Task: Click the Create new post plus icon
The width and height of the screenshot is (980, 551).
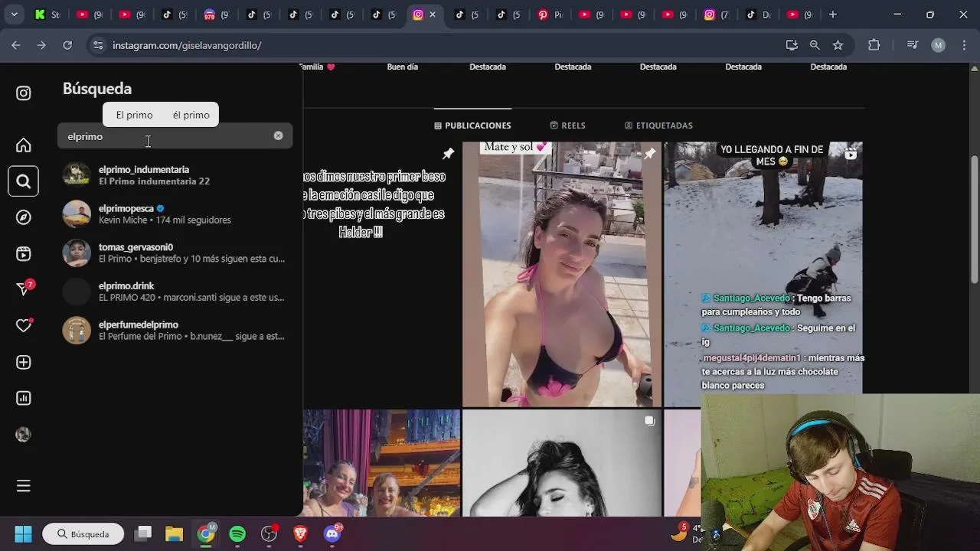Action: 24,362
